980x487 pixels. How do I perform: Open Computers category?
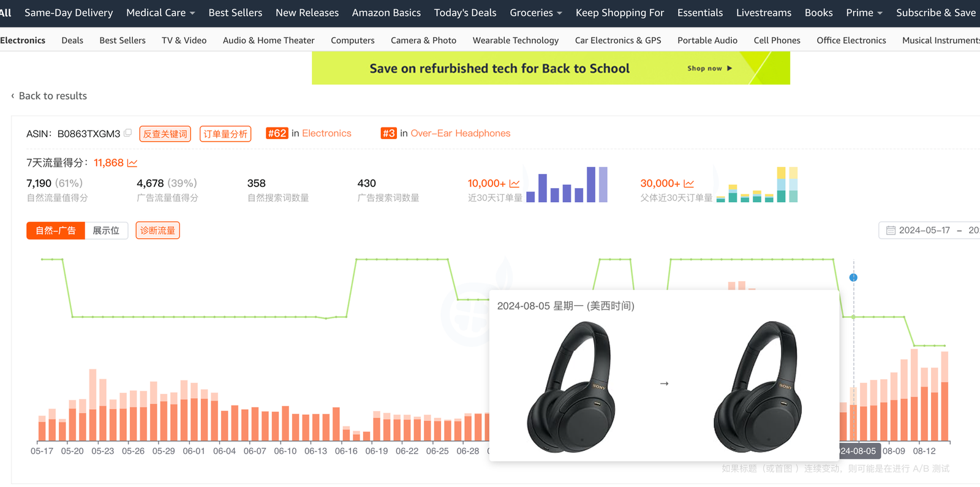[x=353, y=40]
